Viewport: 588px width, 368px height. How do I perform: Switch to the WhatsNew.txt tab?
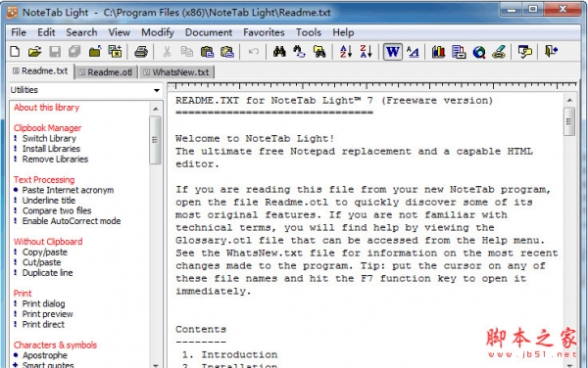click(176, 71)
